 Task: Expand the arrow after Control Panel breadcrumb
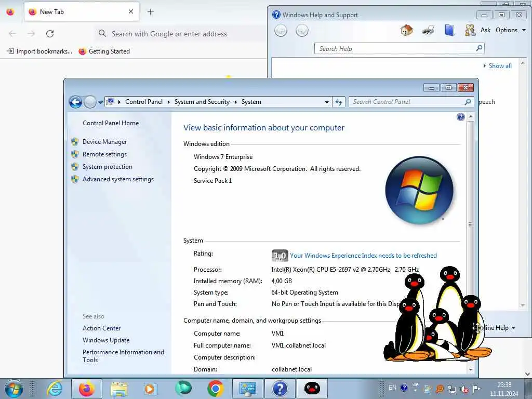(x=169, y=102)
